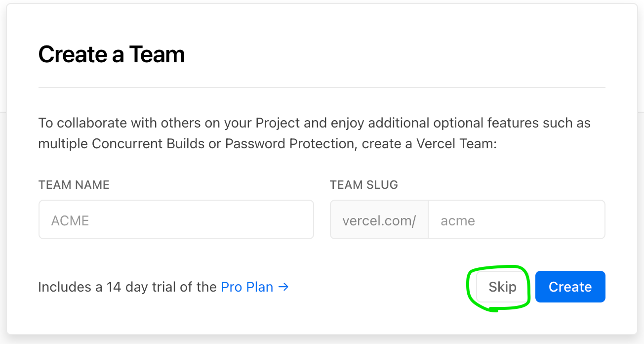This screenshot has height=344, width=644.
Task: Click into the Team Slug field
Action: click(x=516, y=219)
